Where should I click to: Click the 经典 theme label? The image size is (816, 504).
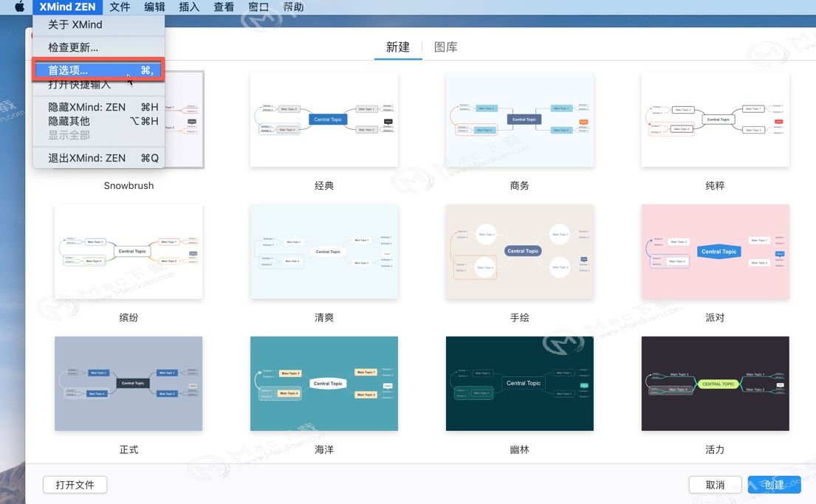324,186
